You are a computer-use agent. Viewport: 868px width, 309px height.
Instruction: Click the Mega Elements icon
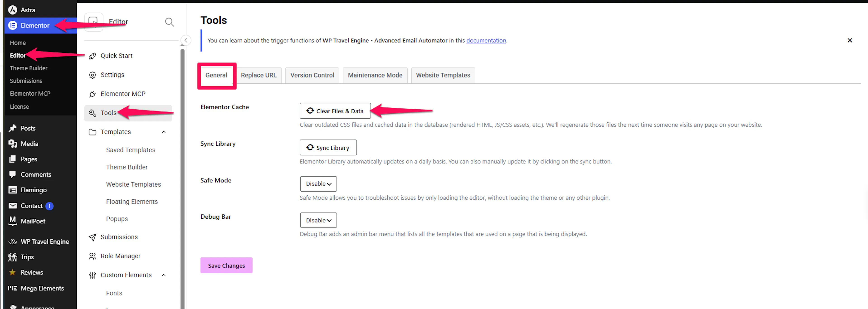12,288
